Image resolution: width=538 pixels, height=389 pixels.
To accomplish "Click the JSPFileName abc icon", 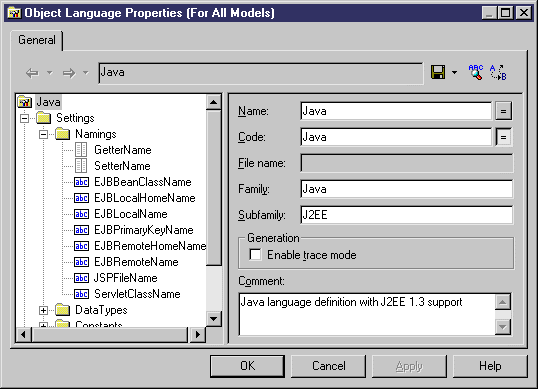I will (x=81, y=278).
